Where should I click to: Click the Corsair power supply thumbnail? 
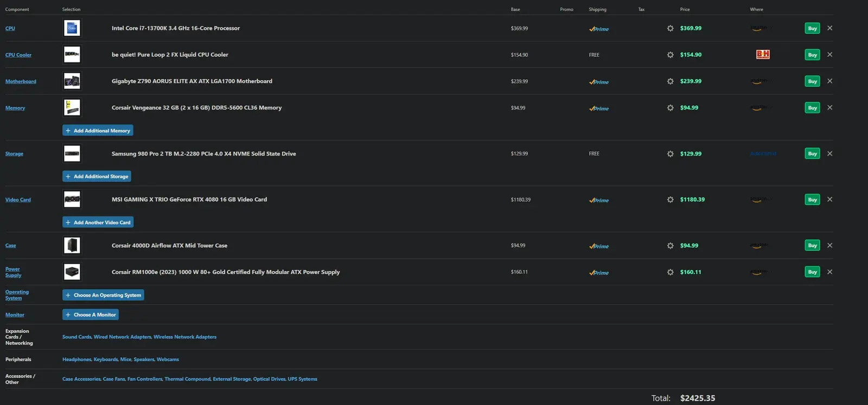coord(72,272)
